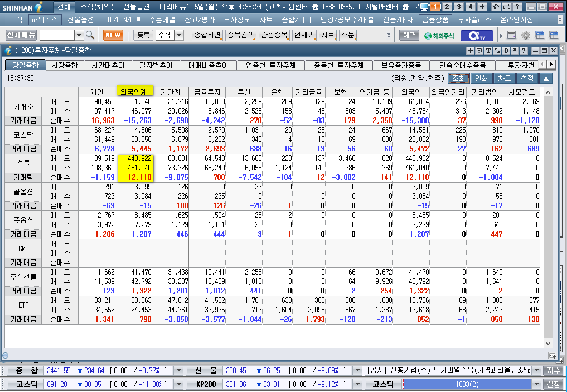This screenshot has width=567, height=392.
Task: Open 금융상품 menu item
Action: [x=436, y=19]
